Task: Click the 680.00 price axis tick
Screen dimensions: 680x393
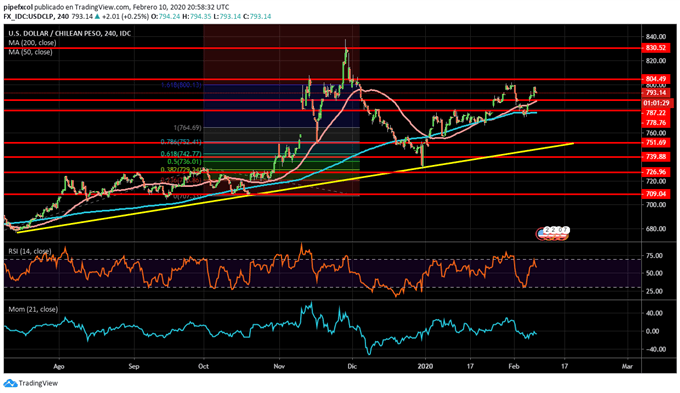Action: click(655, 229)
